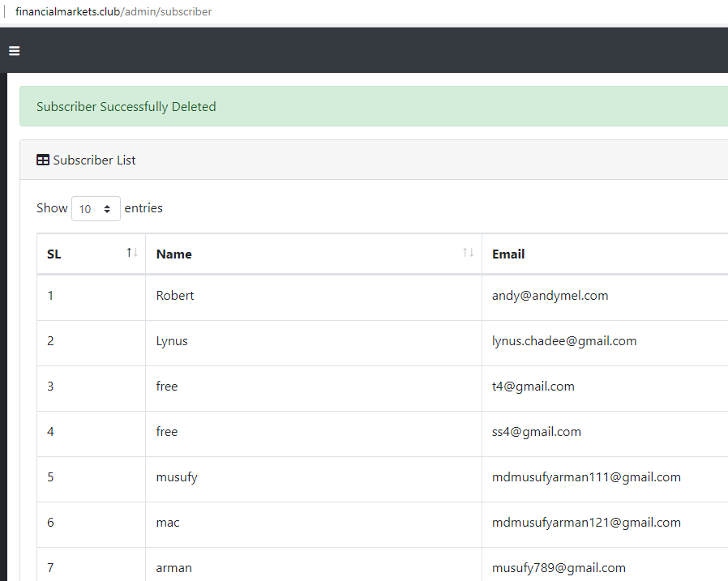Click lynus.chadee@gmail.com email cell
728x581 pixels.
pos(563,341)
